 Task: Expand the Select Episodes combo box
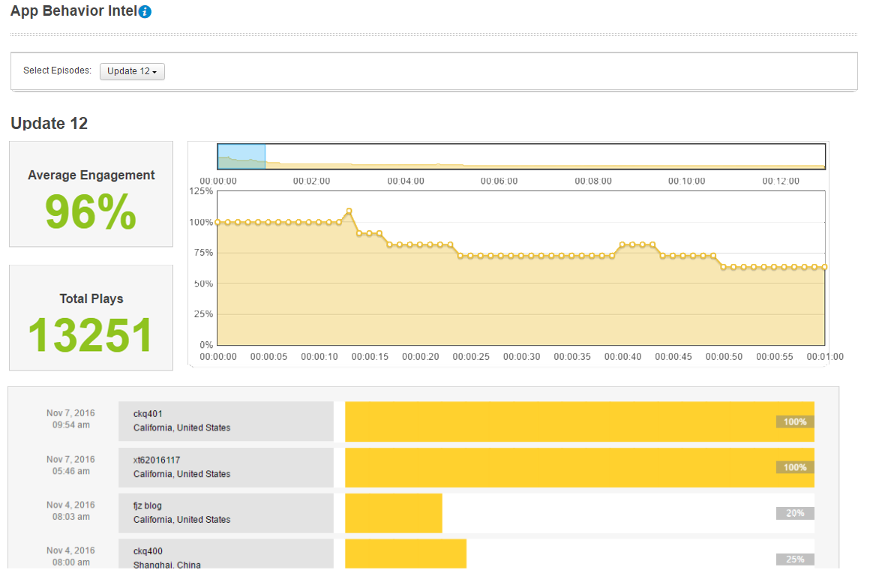point(132,71)
